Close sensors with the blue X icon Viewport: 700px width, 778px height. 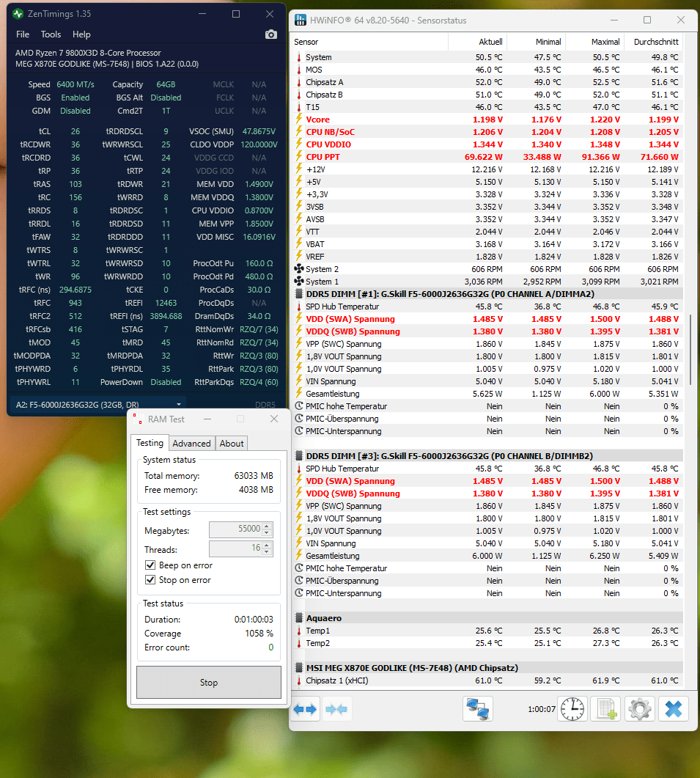tap(673, 708)
